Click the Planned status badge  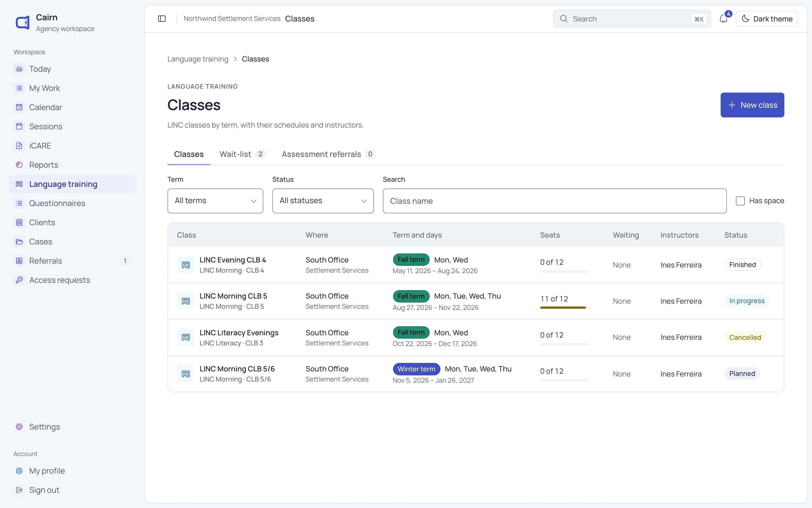point(742,374)
